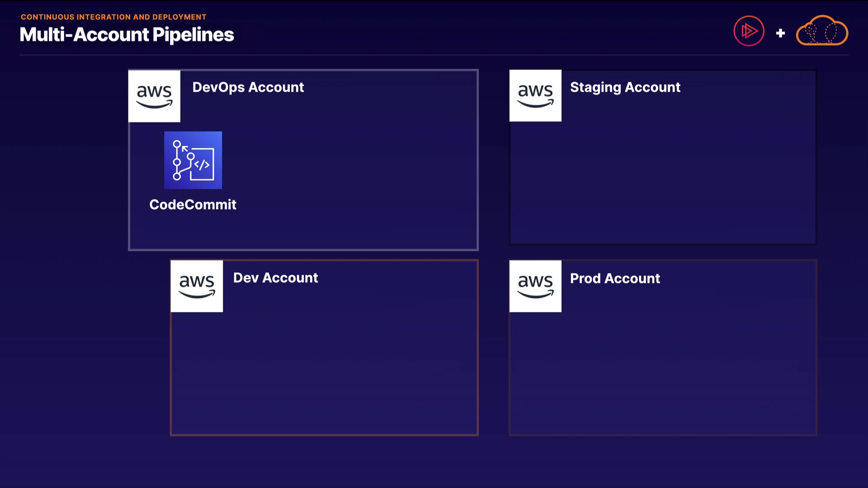
Task: Select the DevOps Account title text
Action: pos(248,87)
